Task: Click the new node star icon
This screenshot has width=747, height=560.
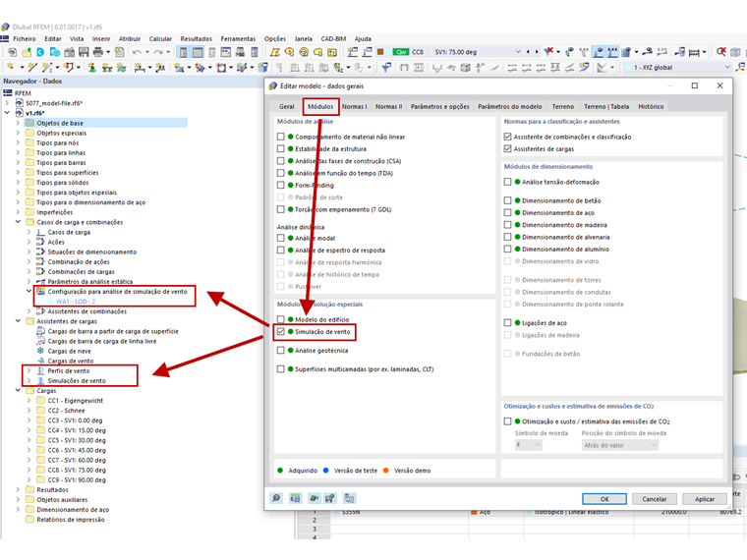Action: [10, 67]
